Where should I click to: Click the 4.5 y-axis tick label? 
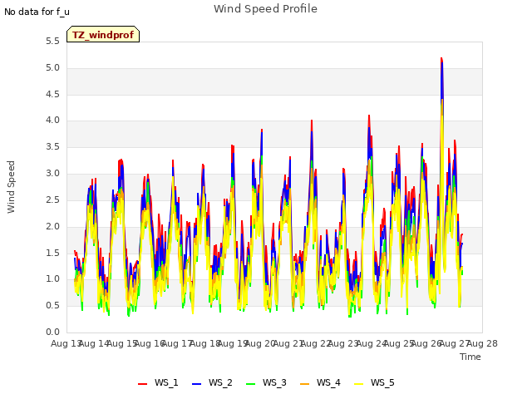[52, 94]
